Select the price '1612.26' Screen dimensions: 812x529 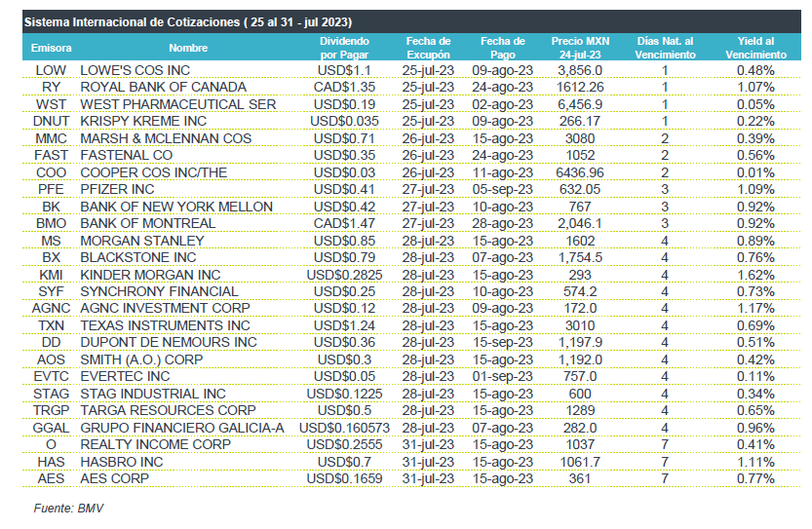coord(580,87)
